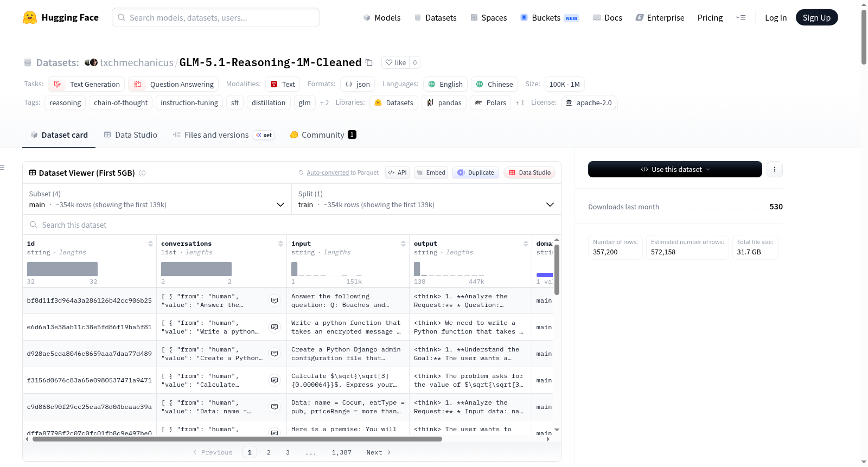Select the Text Generation task tag
The height and width of the screenshot is (467, 868).
(x=86, y=84)
